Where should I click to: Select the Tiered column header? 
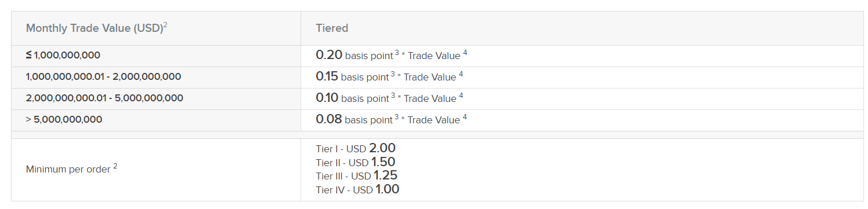point(332,28)
